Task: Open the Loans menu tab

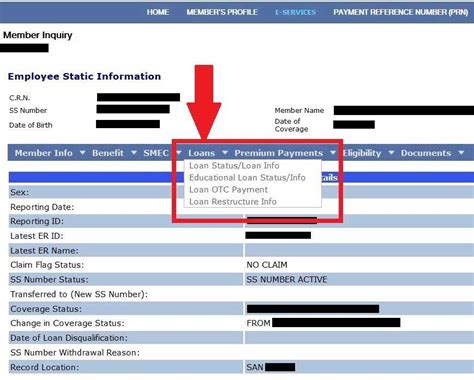Action: pyautogui.click(x=201, y=153)
